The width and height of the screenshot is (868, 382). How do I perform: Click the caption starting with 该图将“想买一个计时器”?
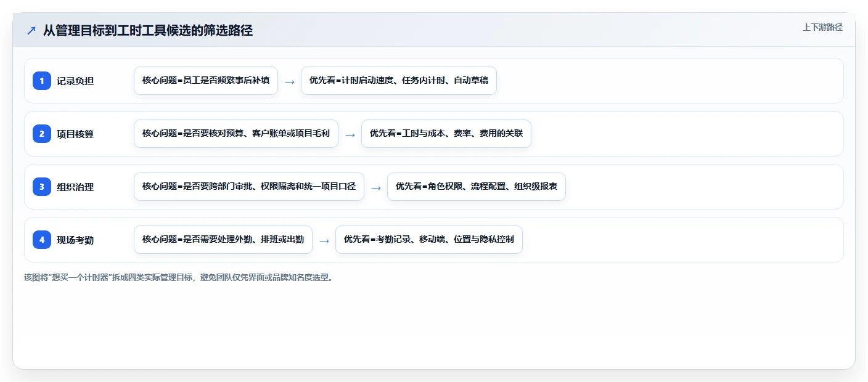click(x=180, y=277)
